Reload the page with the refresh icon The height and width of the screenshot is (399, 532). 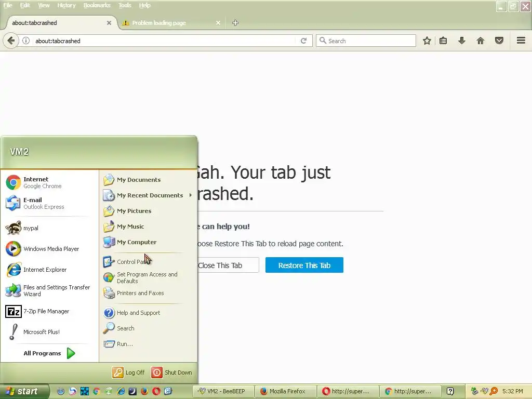click(303, 41)
